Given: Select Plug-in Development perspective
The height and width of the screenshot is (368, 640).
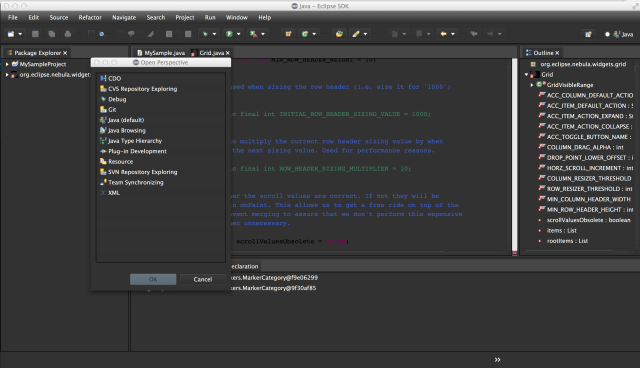Looking at the screenshot, I should 133,151.
